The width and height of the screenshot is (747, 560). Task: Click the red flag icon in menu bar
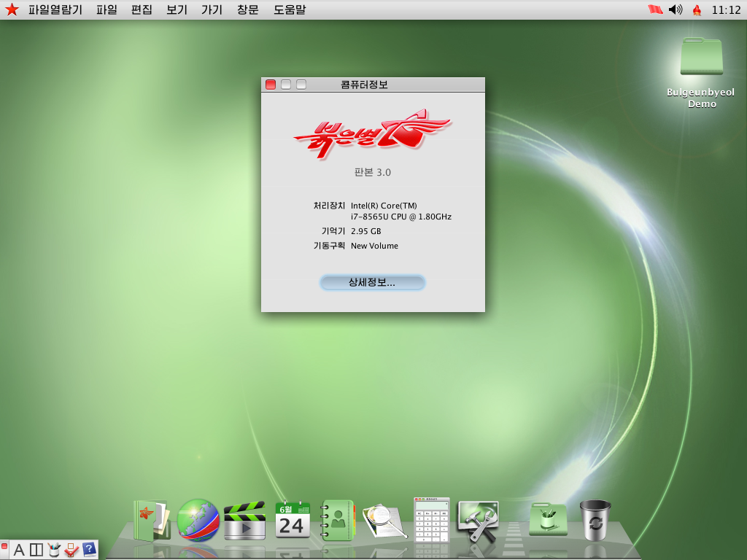click(x=656, y=9)
